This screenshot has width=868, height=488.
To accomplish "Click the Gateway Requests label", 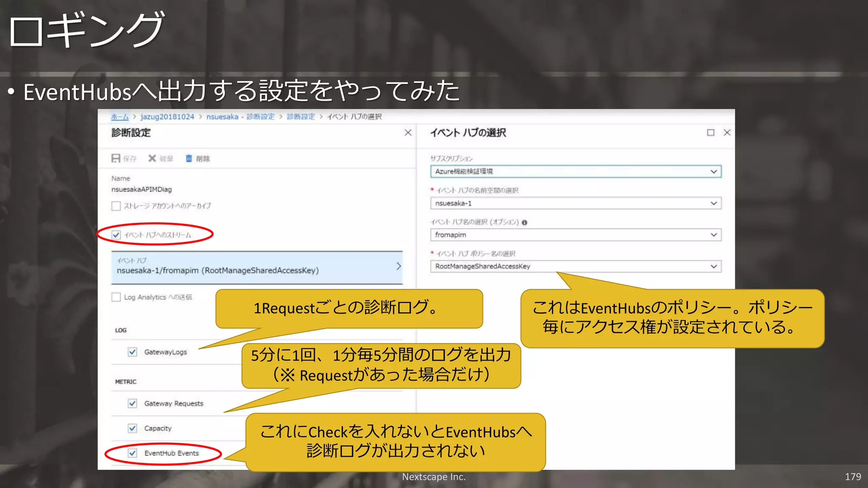I will click(174, 403).
